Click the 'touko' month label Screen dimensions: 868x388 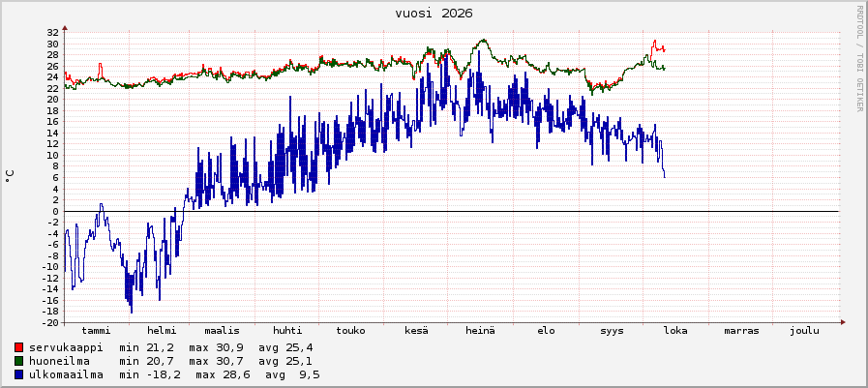350,331
